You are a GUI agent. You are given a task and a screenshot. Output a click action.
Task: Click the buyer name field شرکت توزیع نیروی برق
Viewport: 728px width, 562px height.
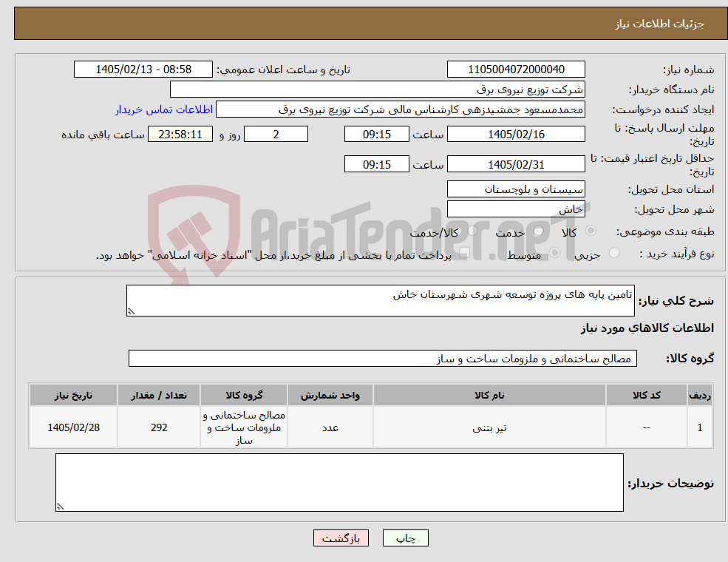(378, 89)
